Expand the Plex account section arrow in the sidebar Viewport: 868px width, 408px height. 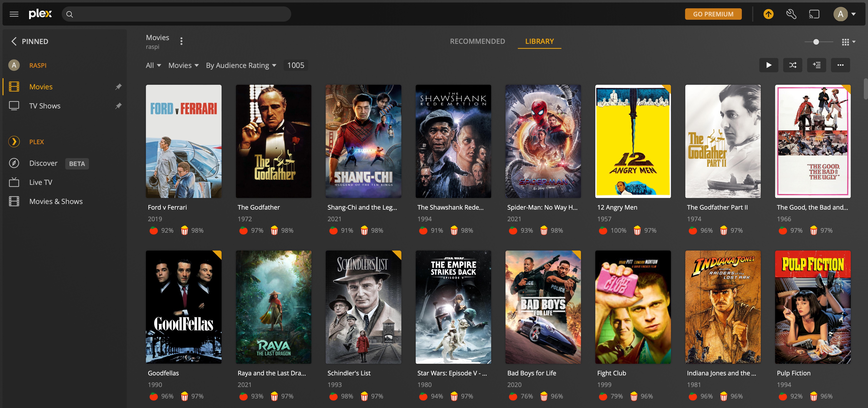click(x=14, y=141)
